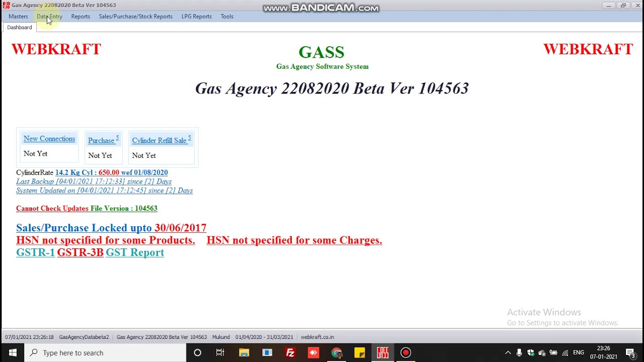Image resolution: width=644 pixels, height=362 pixels.
Task: Open the LPG Reports menu
Action: click(x=196, y=17)
